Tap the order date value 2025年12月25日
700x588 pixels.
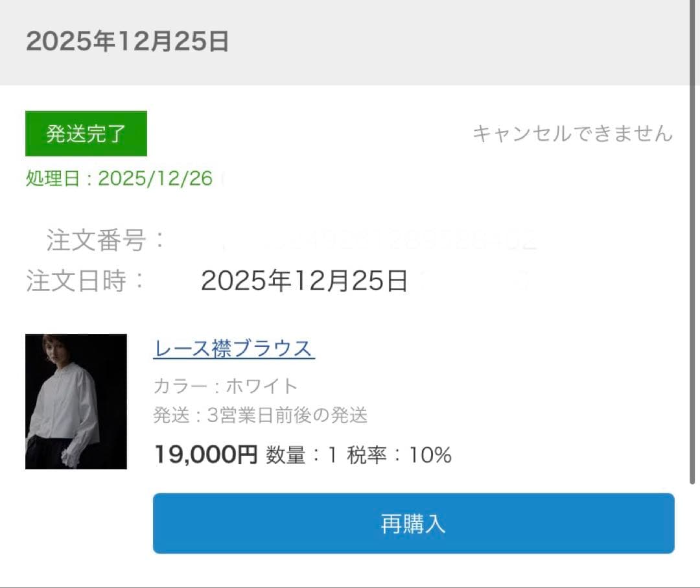[303, 281]
